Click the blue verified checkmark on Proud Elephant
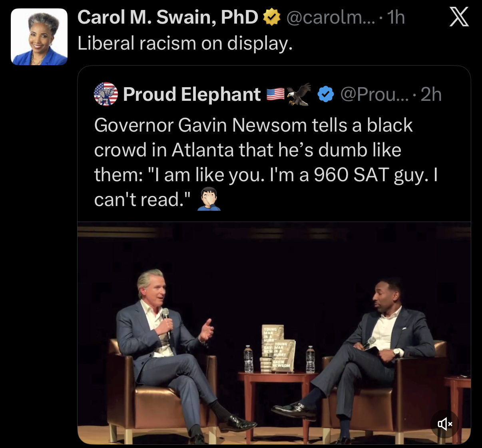 (x=326, y=94)
